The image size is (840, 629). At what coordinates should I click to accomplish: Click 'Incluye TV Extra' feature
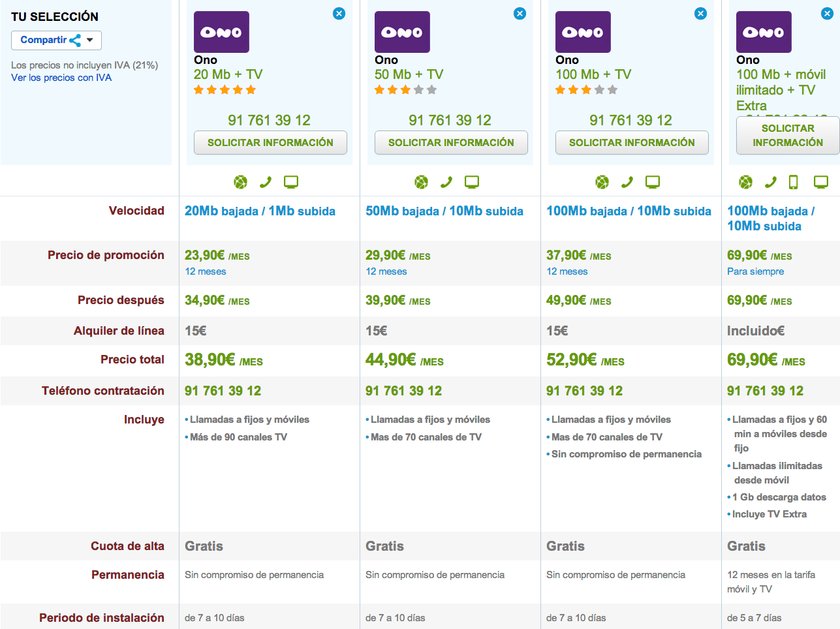pyautogui.click(x=770, y=514)
